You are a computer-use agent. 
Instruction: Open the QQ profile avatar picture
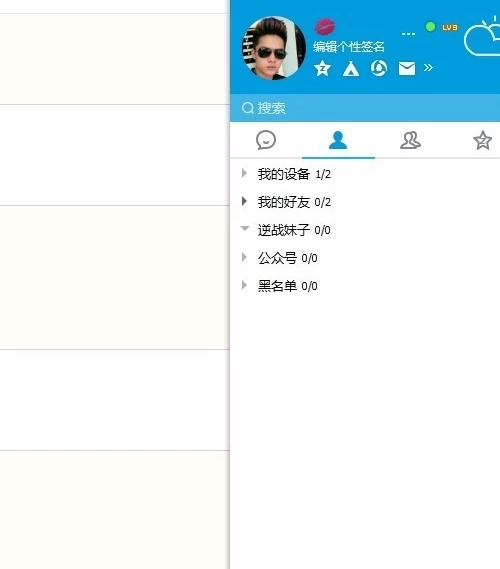pyautogui.click(x=274, y=48)
